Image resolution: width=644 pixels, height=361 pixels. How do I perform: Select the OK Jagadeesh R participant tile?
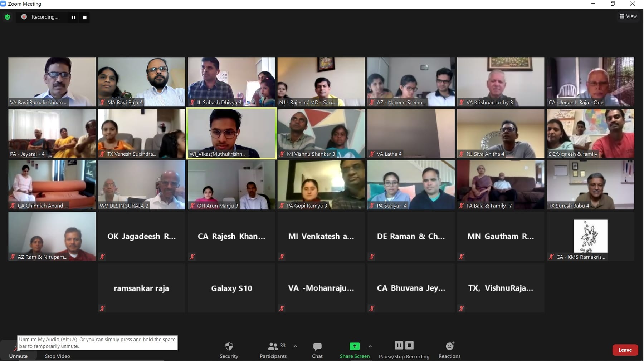pos(142,236)
